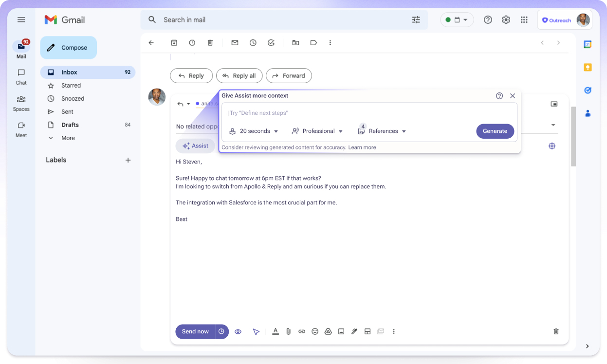Report spam using the exclamation icon
This screenshot has height=364, width=607.
[x=192, y=43]
